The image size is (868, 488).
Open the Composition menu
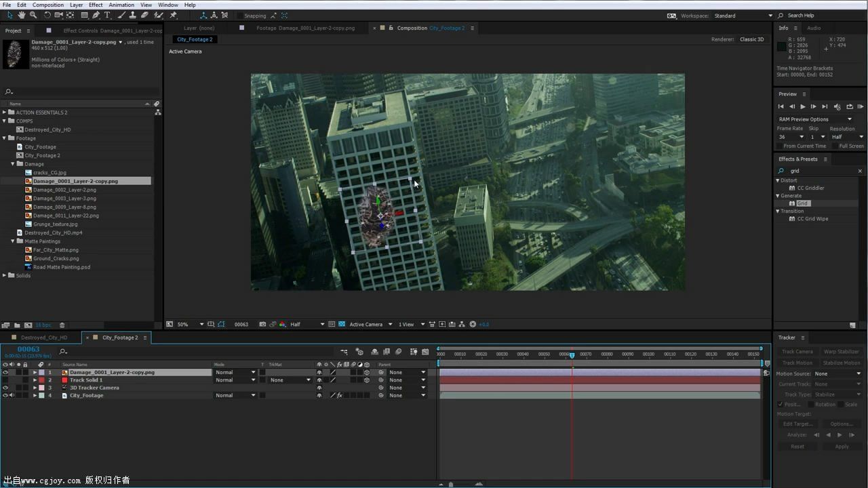tap(48, 5)
